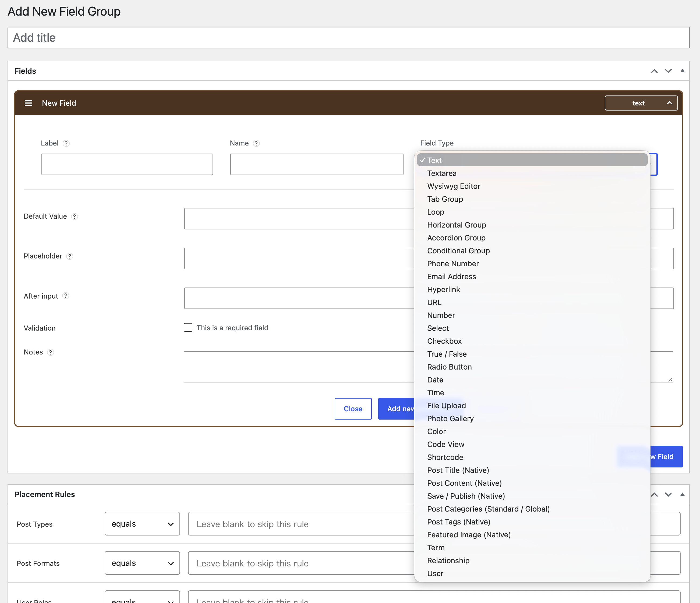Click the Close button

pos(353,409)
